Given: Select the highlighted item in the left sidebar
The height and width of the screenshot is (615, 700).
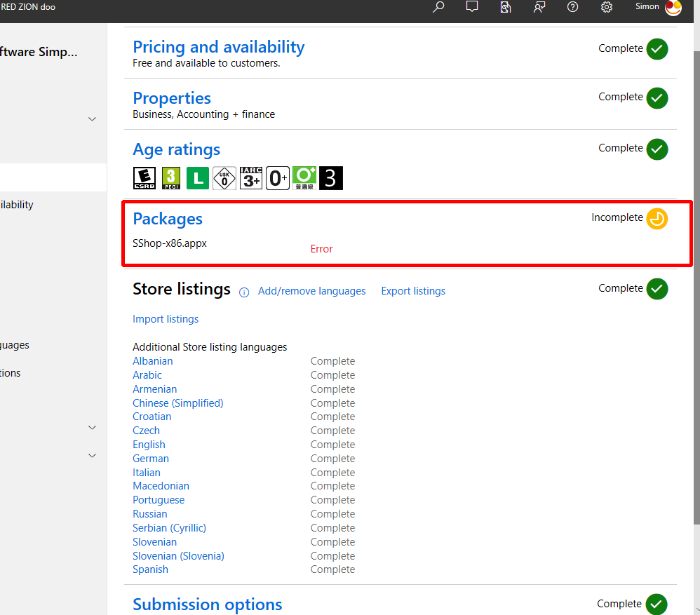Looking at the screenshot, I should (x=53, y=177).
